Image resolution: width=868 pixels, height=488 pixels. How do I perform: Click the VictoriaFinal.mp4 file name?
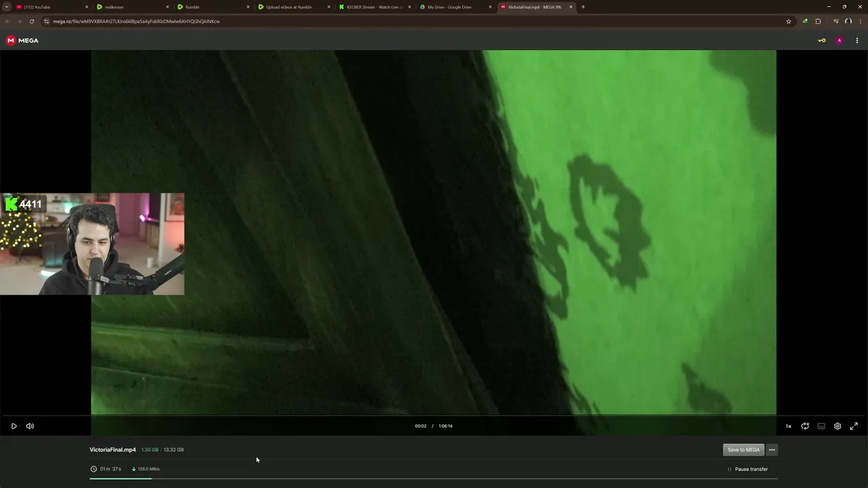[113, 450]
